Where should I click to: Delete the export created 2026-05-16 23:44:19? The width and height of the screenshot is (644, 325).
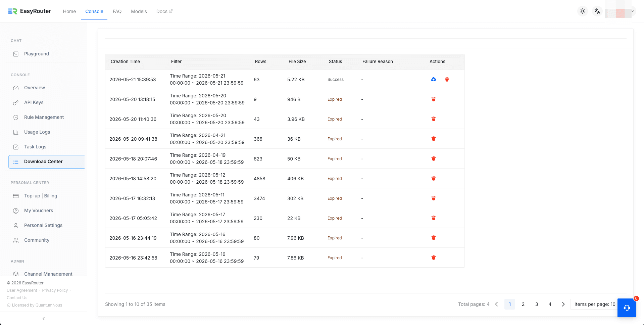[434, 238]
